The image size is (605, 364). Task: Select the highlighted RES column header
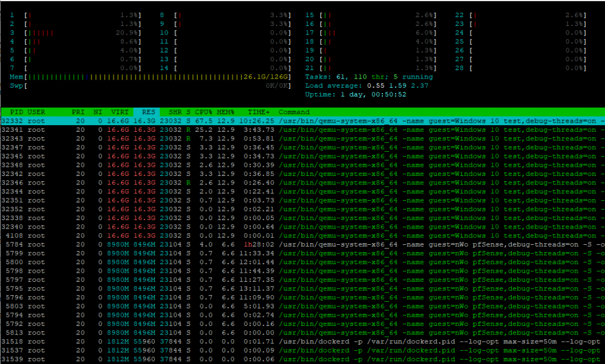146,112
